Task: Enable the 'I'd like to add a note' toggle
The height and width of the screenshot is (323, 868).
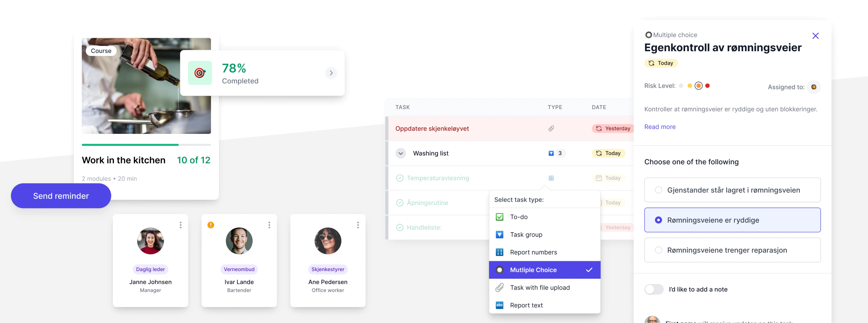Action: coord(654,289)
